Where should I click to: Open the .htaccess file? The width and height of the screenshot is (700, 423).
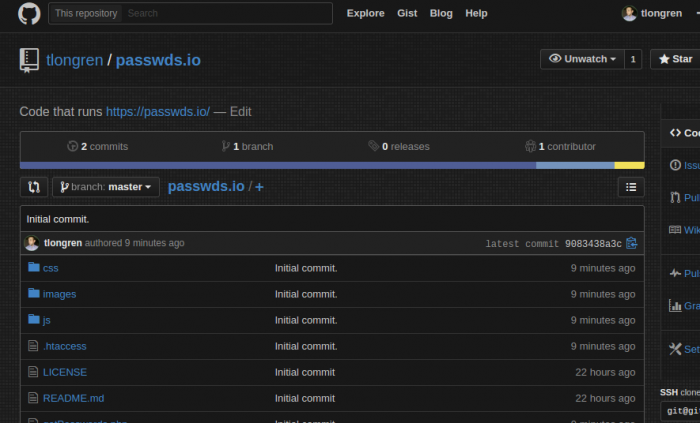tap(65, 346)
